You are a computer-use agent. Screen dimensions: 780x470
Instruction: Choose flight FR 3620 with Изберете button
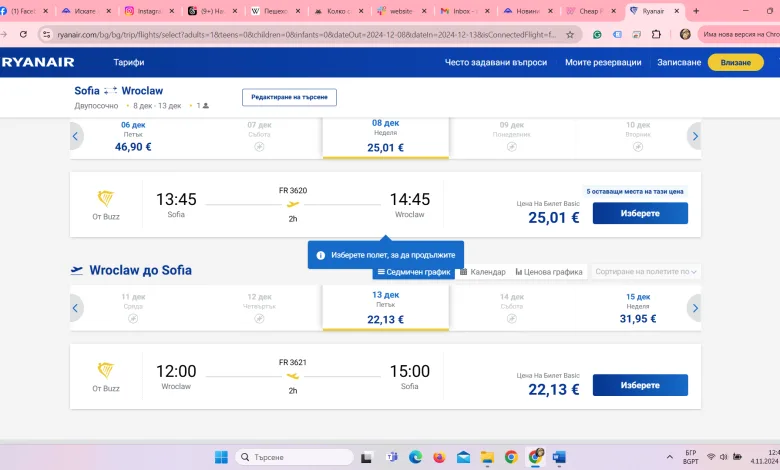point(640,213)
